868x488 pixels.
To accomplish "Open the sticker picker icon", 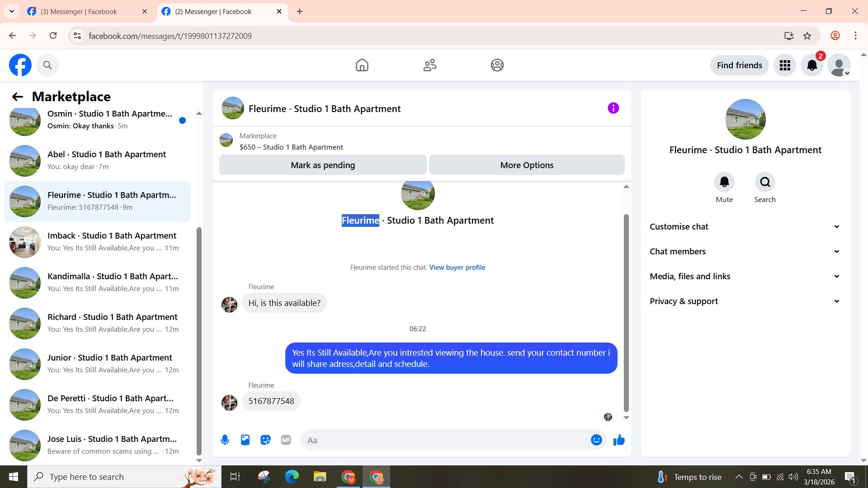I will point(265,440).
